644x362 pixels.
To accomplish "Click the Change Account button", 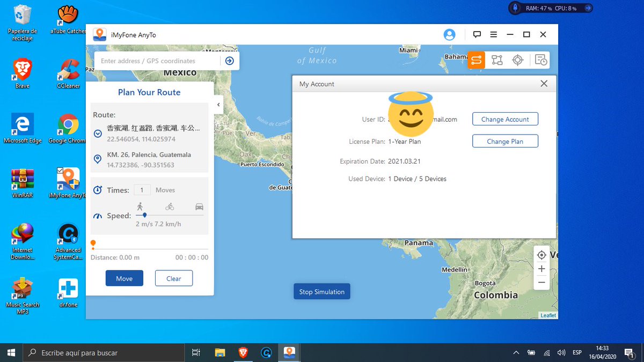I will [505, 119].
